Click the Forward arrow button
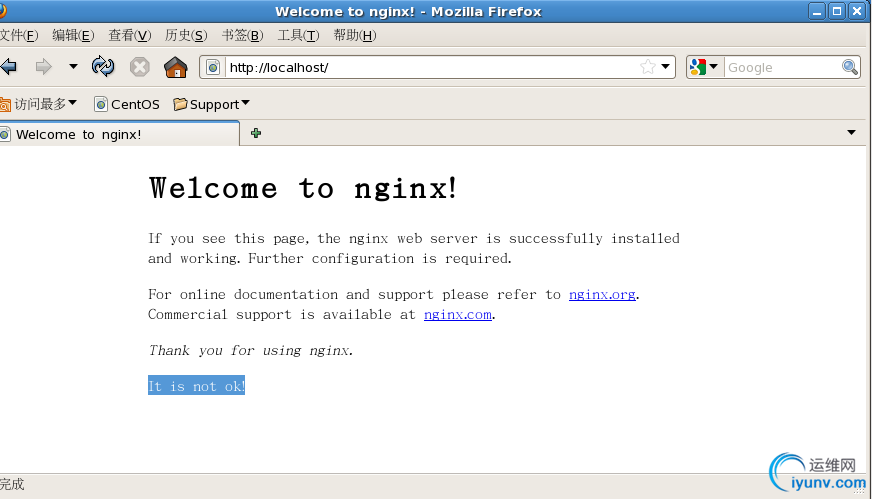The width and height of the screenshot is (872, 499). point(43,67)
